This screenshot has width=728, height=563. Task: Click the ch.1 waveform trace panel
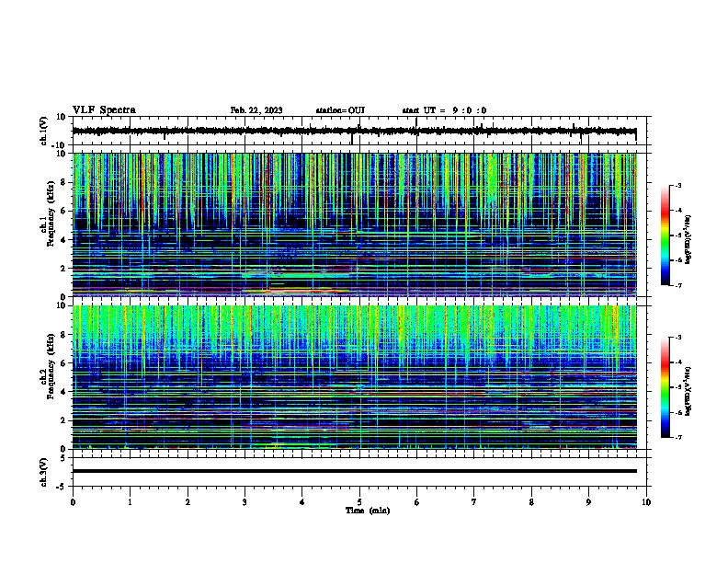coord(359,131)
